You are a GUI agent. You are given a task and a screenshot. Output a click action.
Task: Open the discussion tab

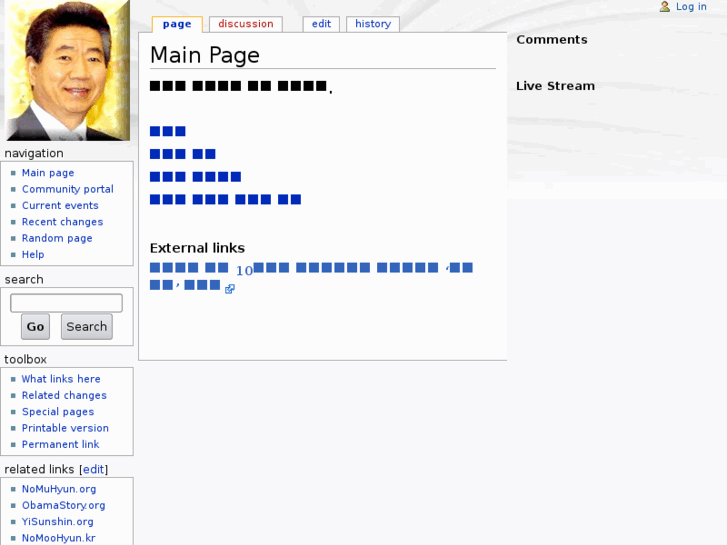pos(246,24)
